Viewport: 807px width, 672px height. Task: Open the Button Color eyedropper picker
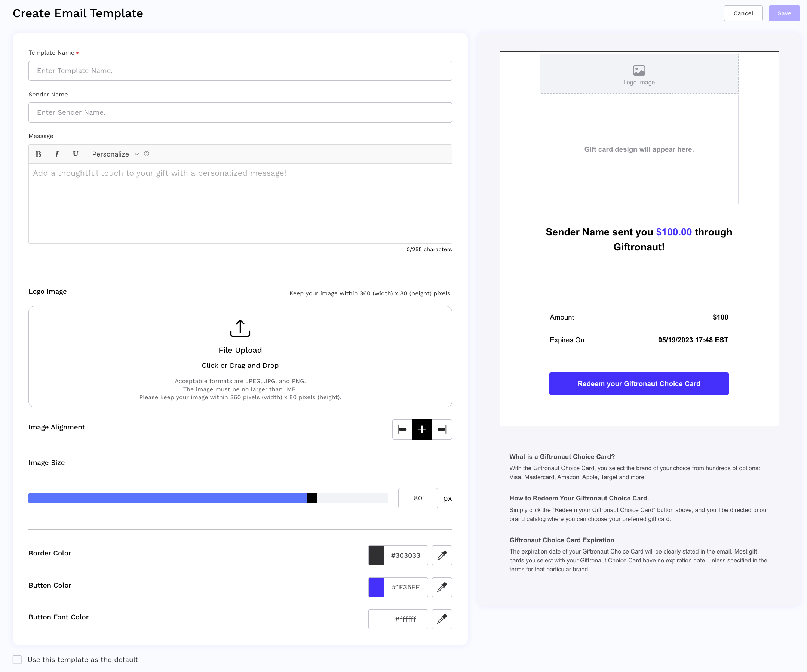(442, 587)
